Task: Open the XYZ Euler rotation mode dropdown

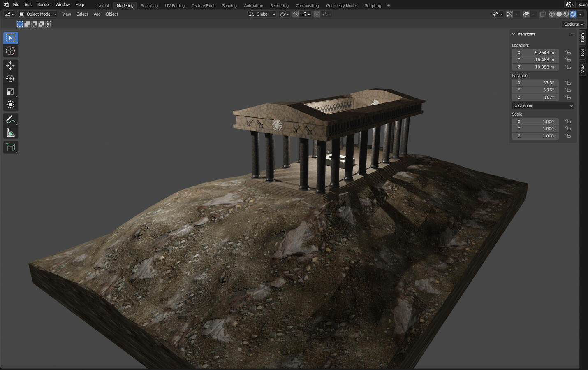Action: click(x=543, y=106)
